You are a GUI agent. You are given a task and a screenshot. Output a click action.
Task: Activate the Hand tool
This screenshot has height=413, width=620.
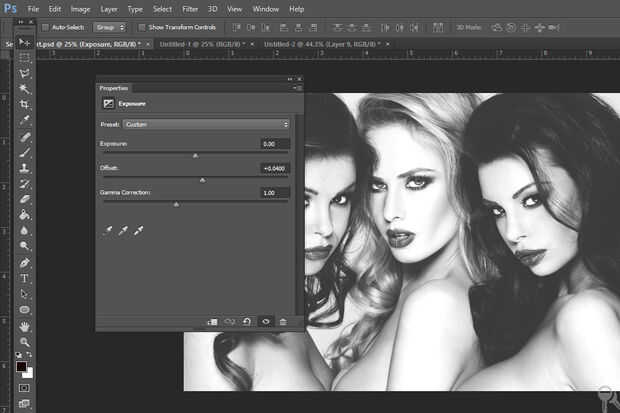point(25,326)
